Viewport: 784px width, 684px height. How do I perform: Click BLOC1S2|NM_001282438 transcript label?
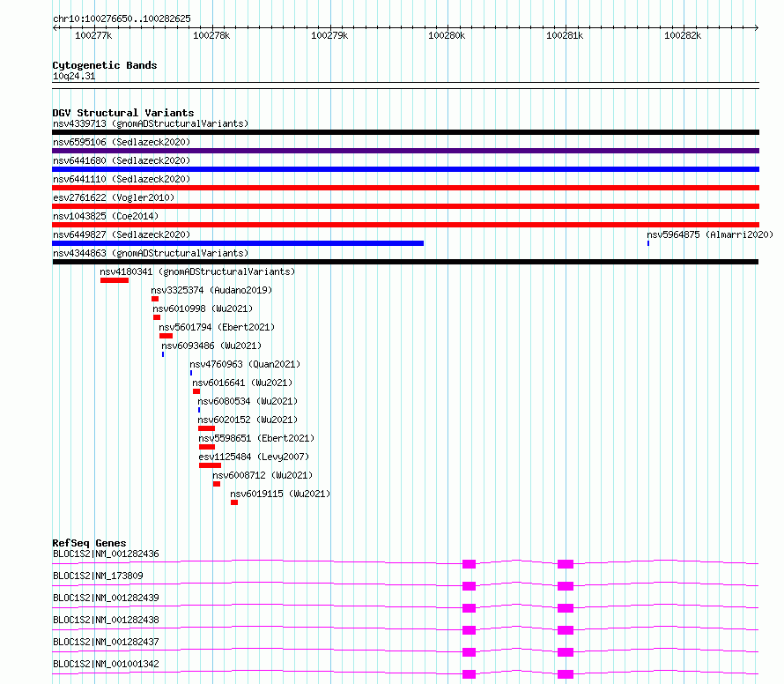106,620
